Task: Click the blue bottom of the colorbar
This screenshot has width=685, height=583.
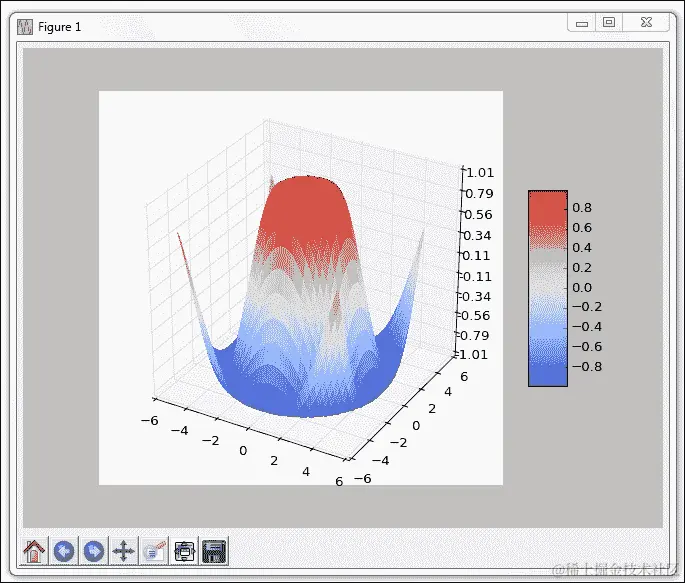Action: [548, 375]
